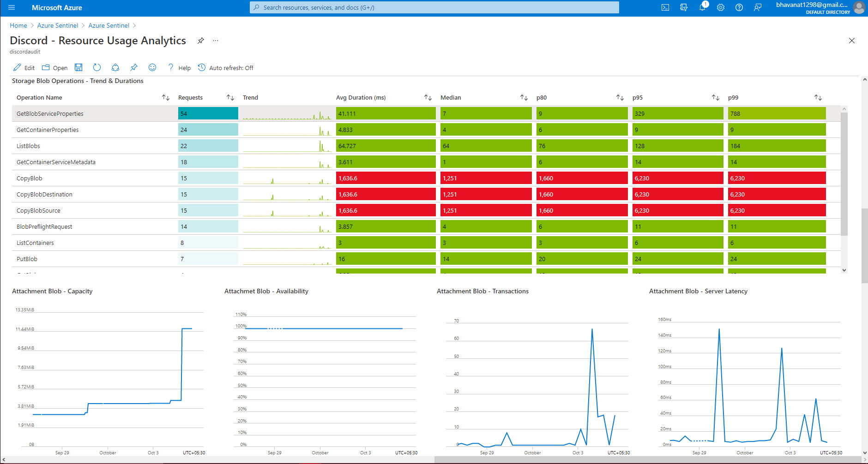Viewport: 868px width, 464px height.
Task: Click the 64.727 Avg Duration cell for ListBlobs
Action: point(386,146)
